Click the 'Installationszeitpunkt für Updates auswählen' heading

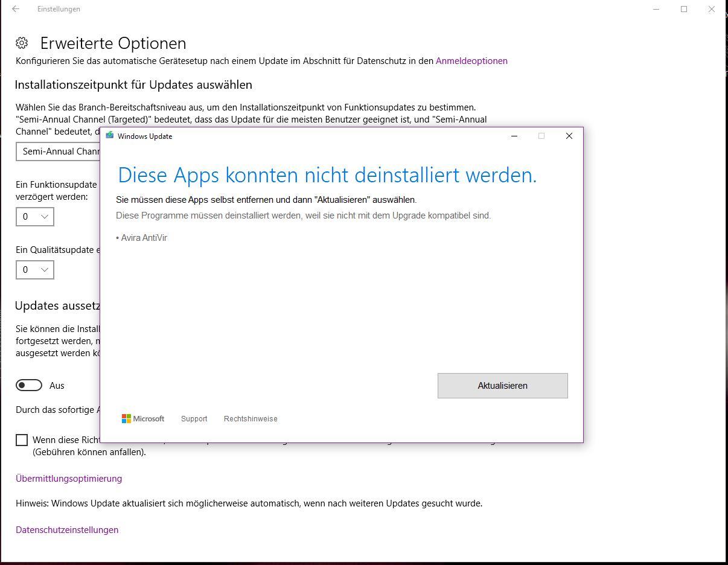coord(133,85)
